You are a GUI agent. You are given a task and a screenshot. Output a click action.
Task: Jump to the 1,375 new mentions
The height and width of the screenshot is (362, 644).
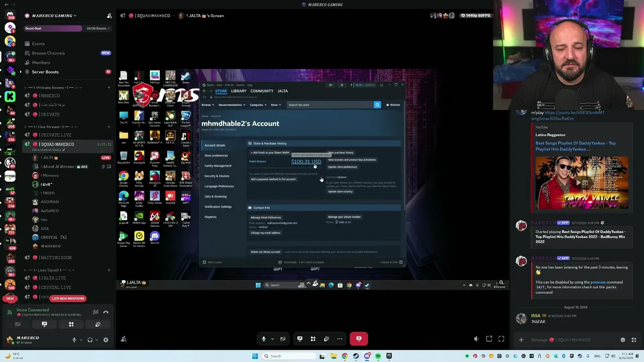pos(68,299)
